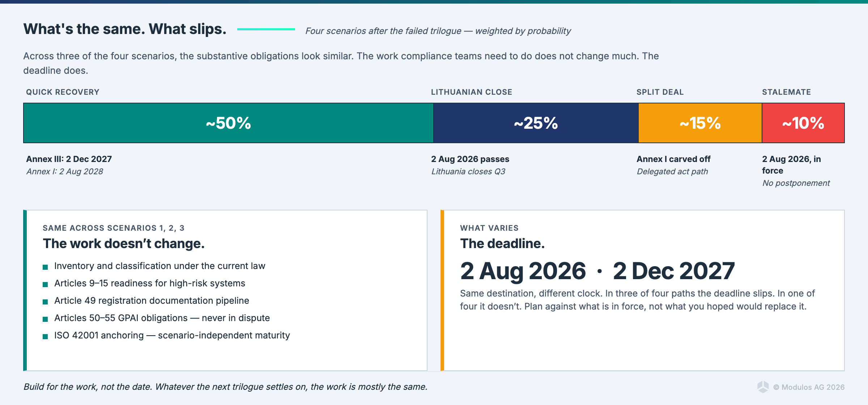Click the QUICK RECOVERY scenario label
868x405 pixels.
point(63,92)
